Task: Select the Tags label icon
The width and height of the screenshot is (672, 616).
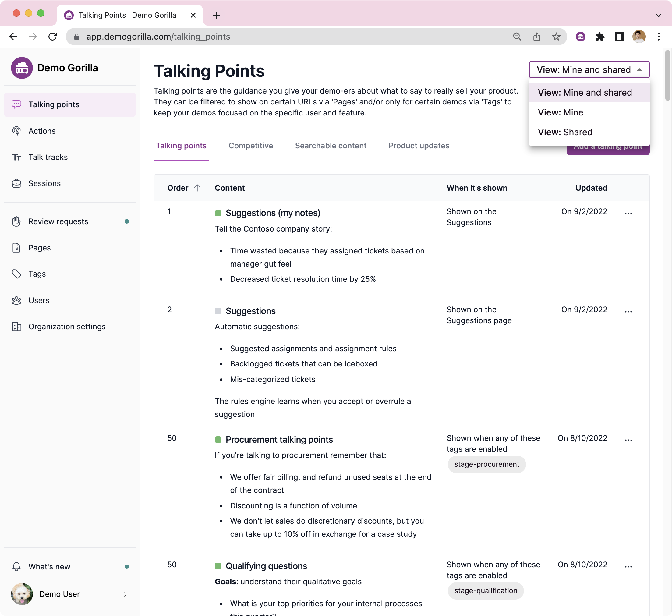Action: 17,274
